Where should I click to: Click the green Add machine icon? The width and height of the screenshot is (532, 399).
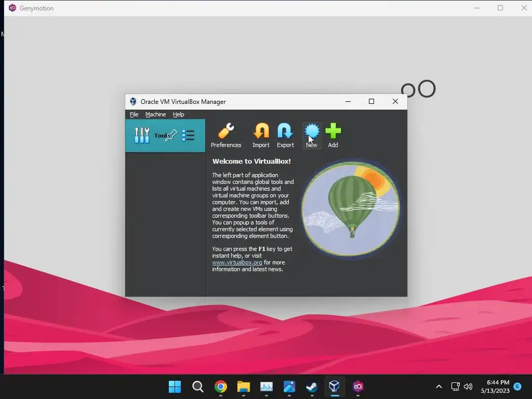click(333, 136)
